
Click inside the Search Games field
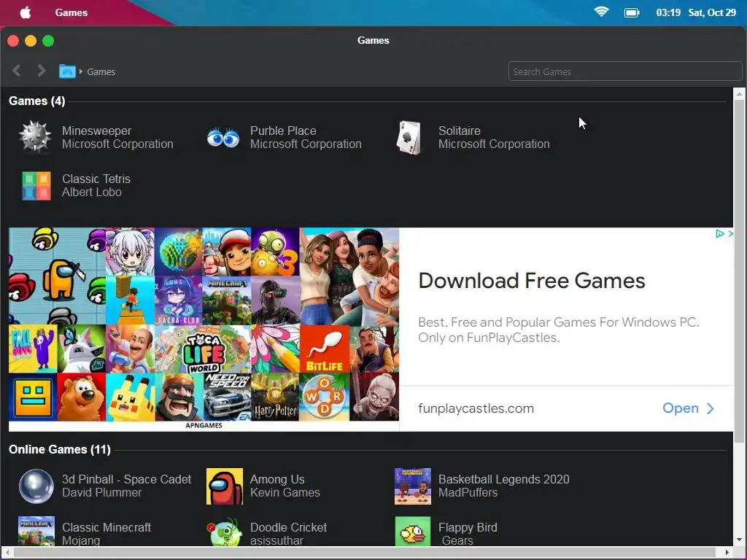625,71
